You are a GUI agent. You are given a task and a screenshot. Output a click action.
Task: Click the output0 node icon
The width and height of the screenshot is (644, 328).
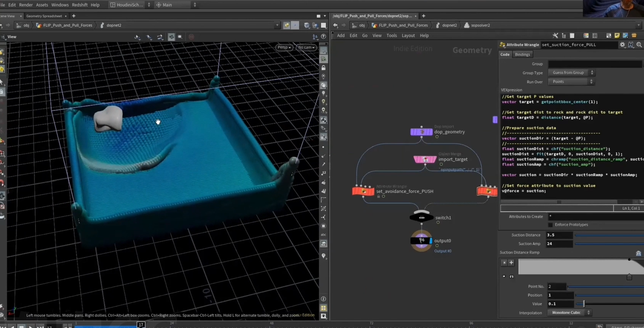point(421,241)
